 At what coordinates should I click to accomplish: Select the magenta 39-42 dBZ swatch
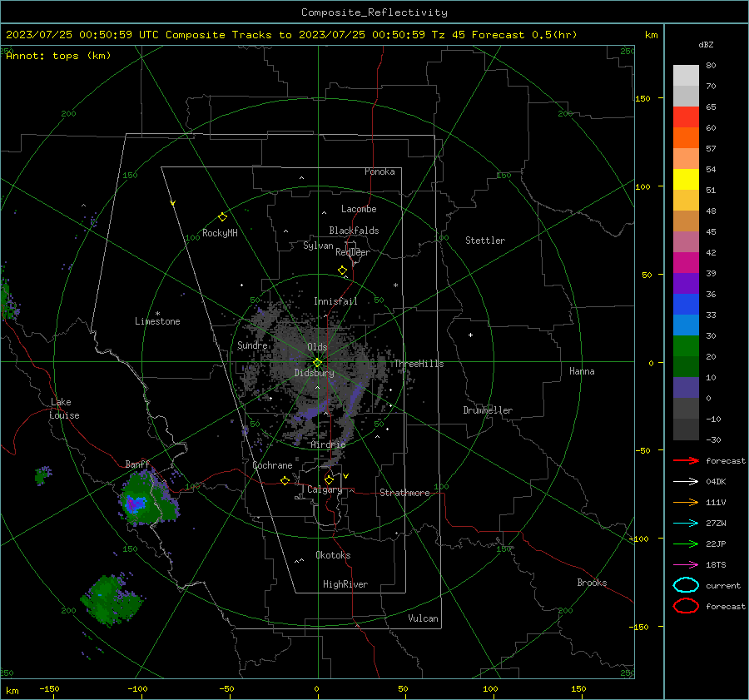(686, 263)
